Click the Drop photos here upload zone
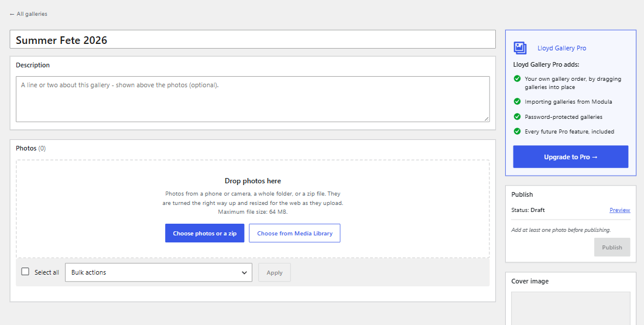Screen dimensions: 644x325 point(252,208)
